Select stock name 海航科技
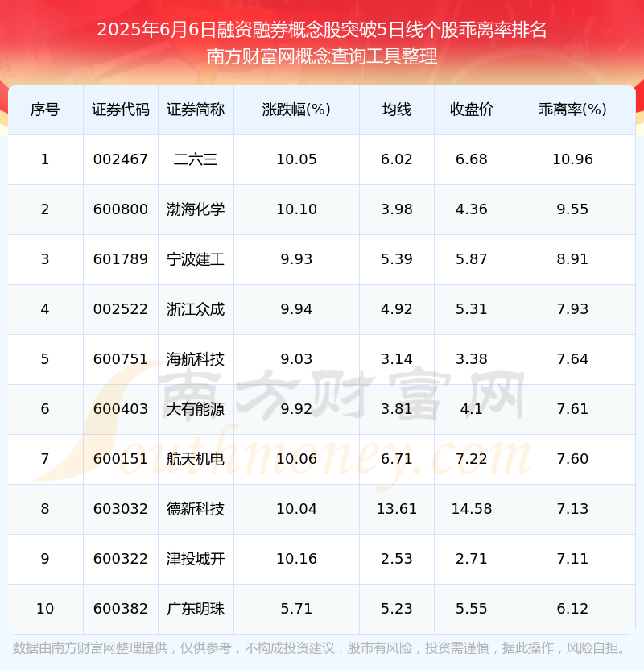This screenshot has width=644, height=670. 196,359
